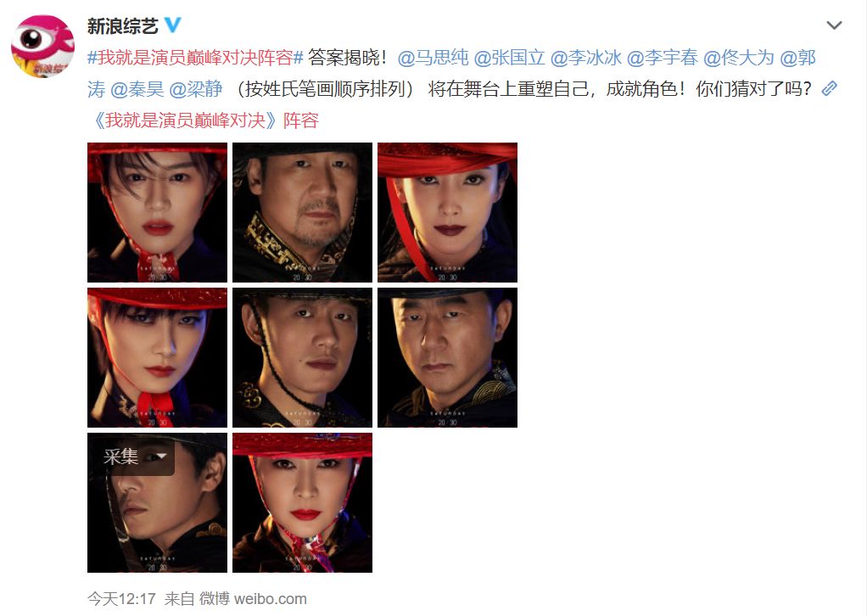View the bearded man poster thumbnail

coord(303,212)
